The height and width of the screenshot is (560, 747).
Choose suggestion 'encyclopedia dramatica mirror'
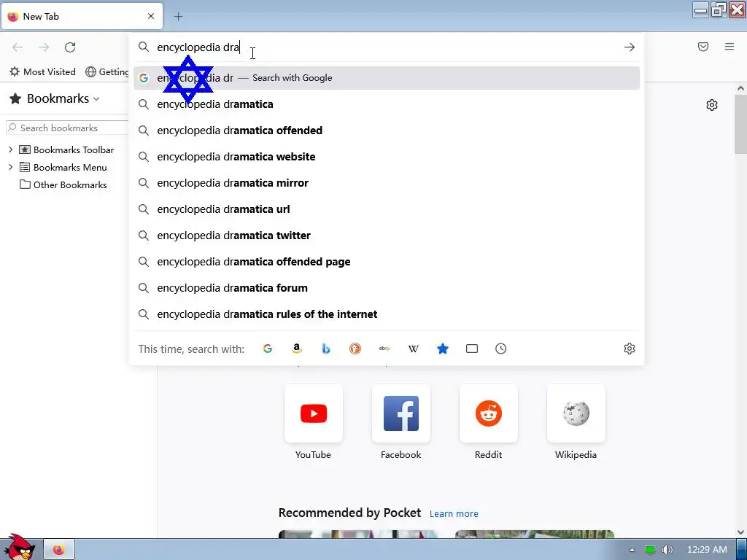[x=387, y=183]
